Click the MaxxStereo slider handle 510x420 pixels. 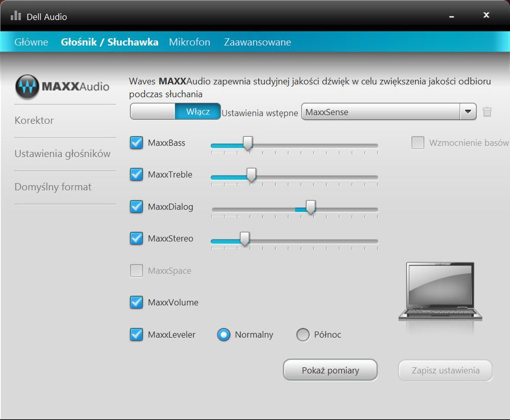click(245, 239)
